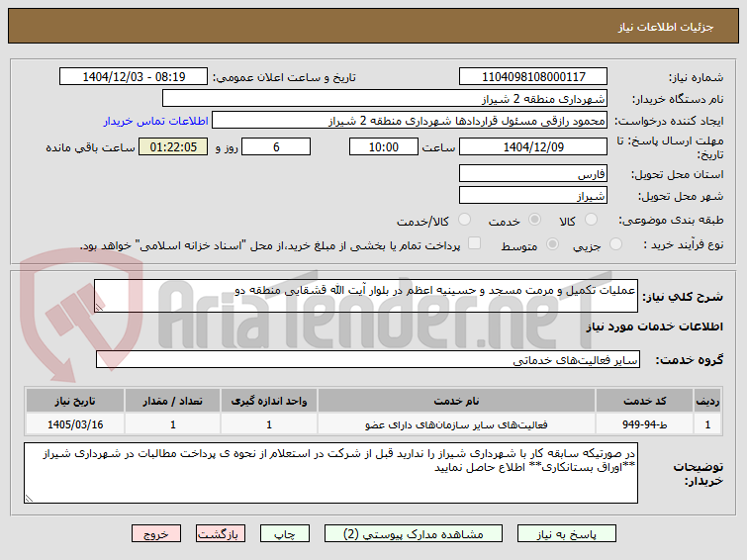
Task: Click the واحد اندازه گیری column header
Action: 269,401
